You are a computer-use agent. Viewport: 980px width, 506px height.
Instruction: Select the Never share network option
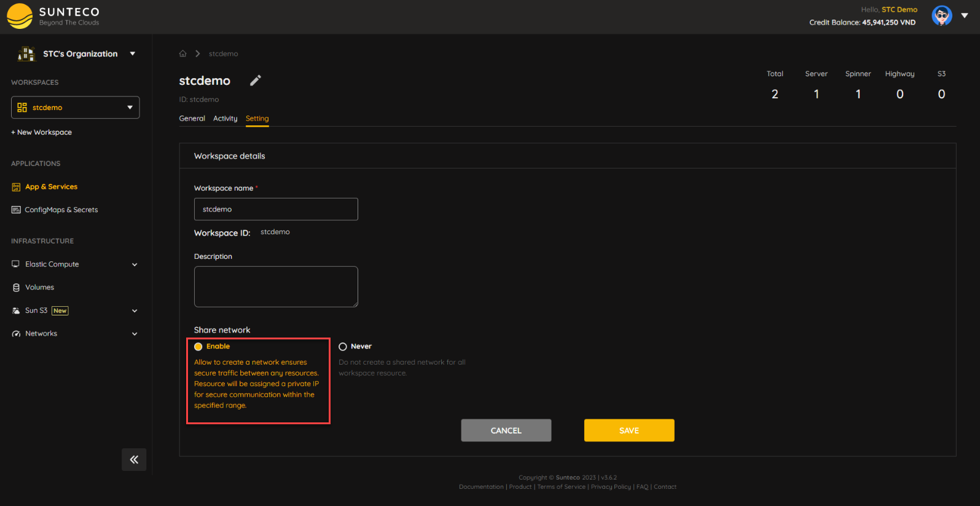(343, 347)
